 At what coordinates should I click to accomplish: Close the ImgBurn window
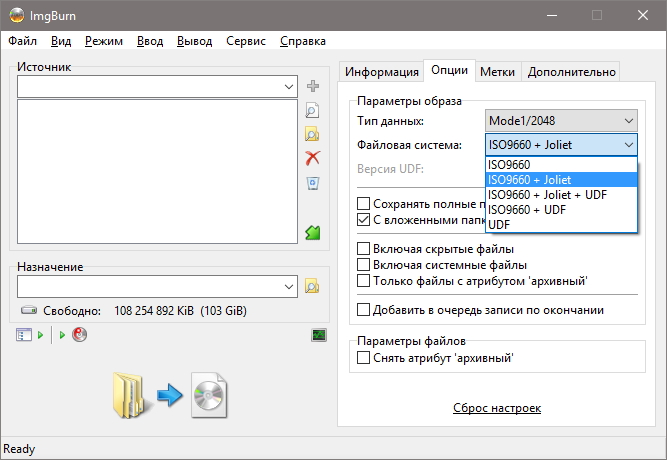click(x=642, y=15)
